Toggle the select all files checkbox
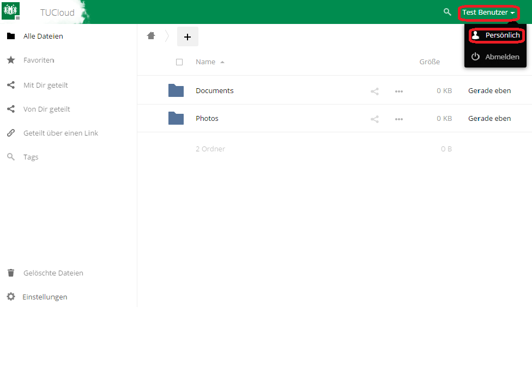The width and height of the screenshot is (532, 392). click(x=179, y=62)
